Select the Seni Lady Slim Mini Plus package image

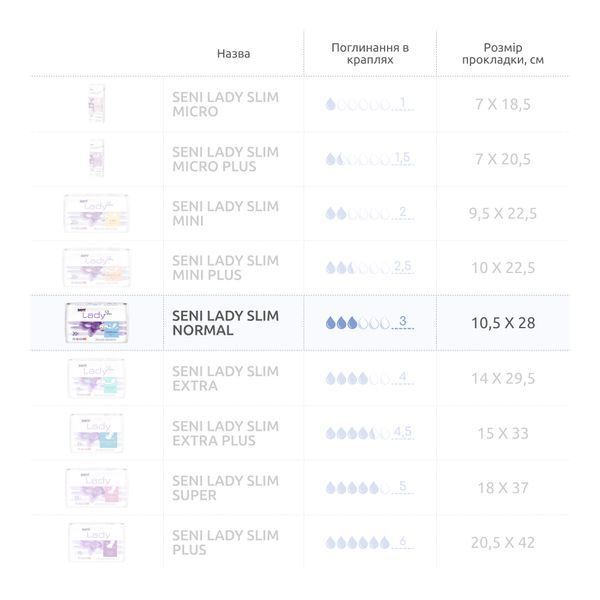tap(96, 267)
